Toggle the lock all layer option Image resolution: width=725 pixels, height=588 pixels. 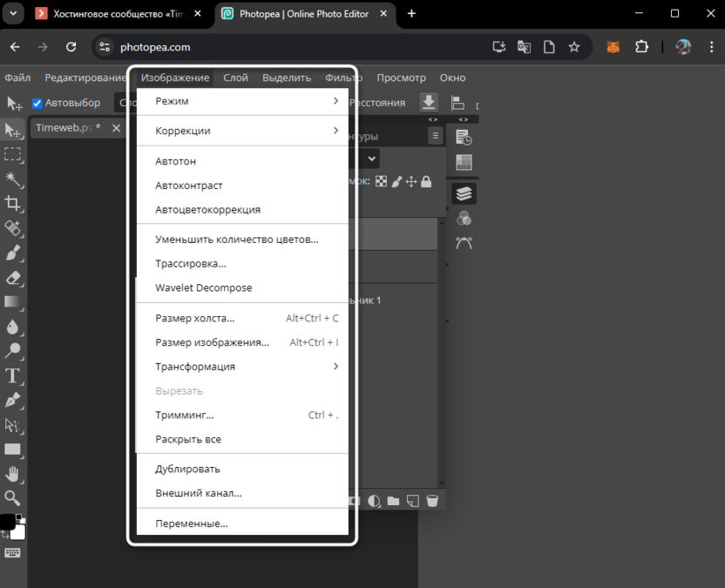tap(426, 181)
